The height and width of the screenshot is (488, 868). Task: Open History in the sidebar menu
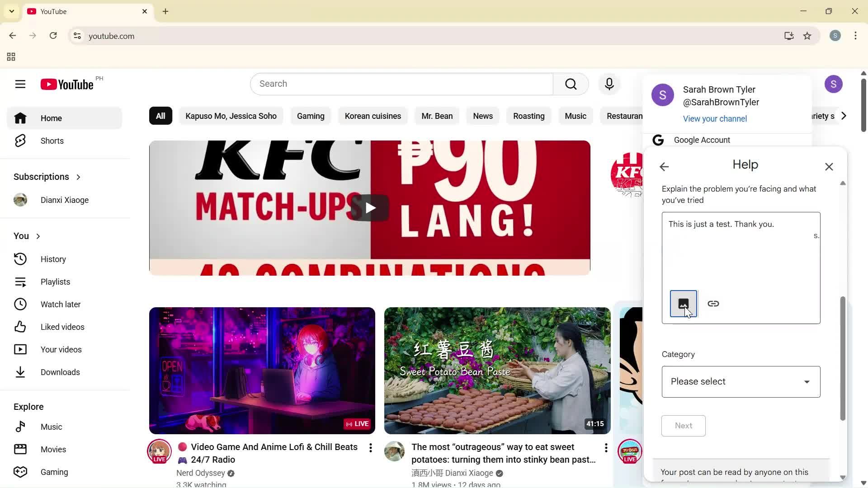point(53,259)
